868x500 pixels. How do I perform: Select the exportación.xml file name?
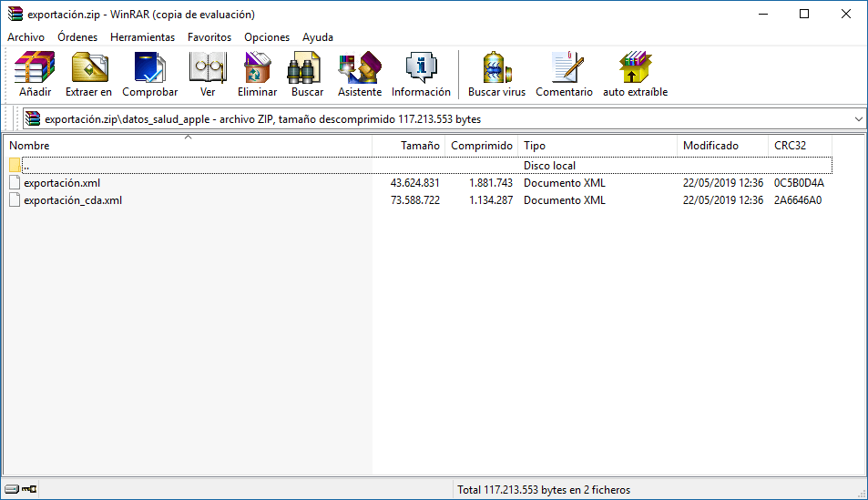click(62, 183)
